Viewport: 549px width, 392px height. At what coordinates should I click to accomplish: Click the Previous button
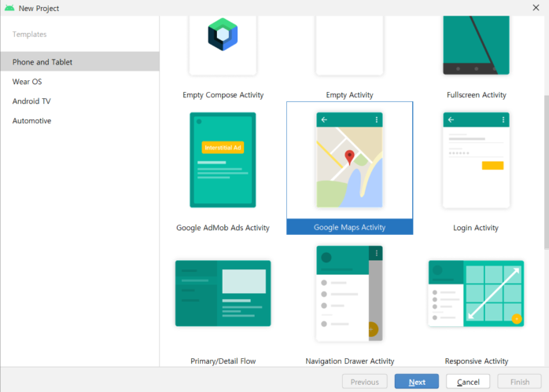365,382
